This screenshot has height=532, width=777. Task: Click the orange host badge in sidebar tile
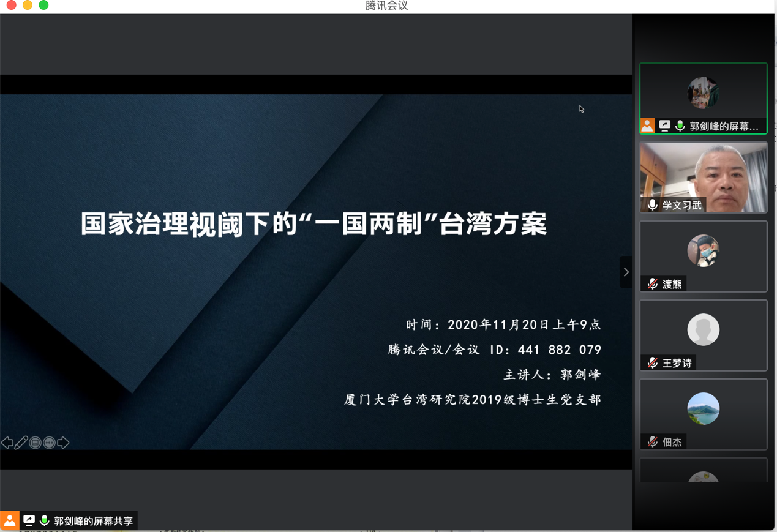coord(647,126)
